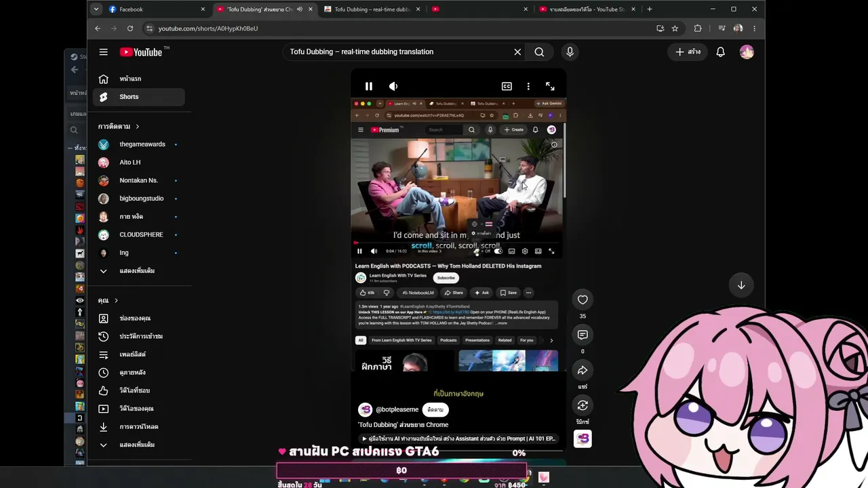868x488 pixels.
Task: Show more subscriptions with แสดงเพิ่มเติม
Action: 139,270
